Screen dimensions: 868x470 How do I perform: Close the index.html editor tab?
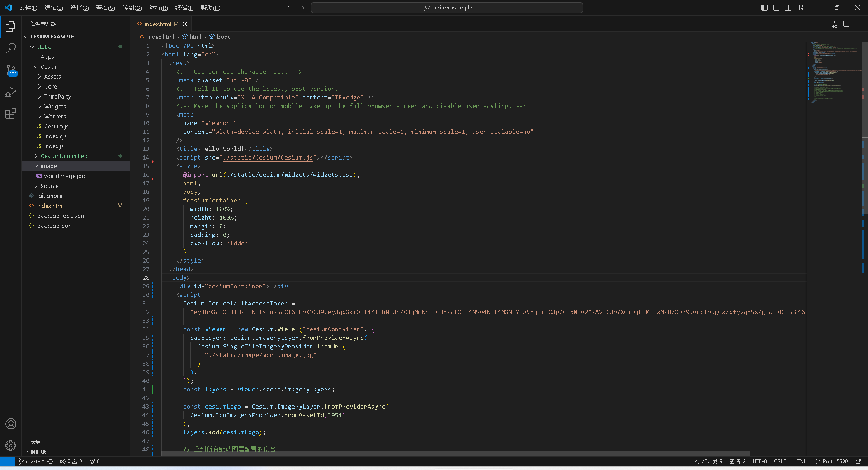point(185,24)
